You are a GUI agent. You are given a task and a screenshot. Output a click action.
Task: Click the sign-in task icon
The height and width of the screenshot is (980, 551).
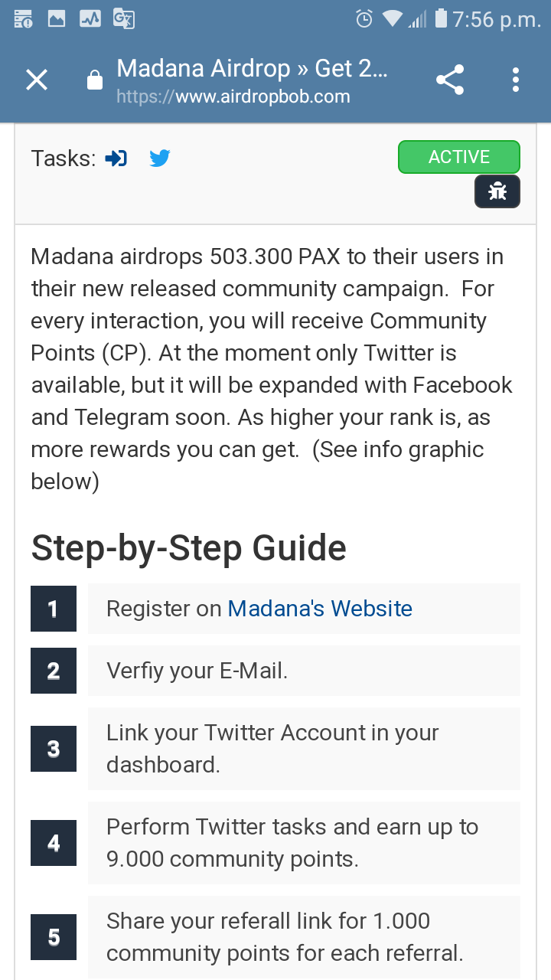116,158
